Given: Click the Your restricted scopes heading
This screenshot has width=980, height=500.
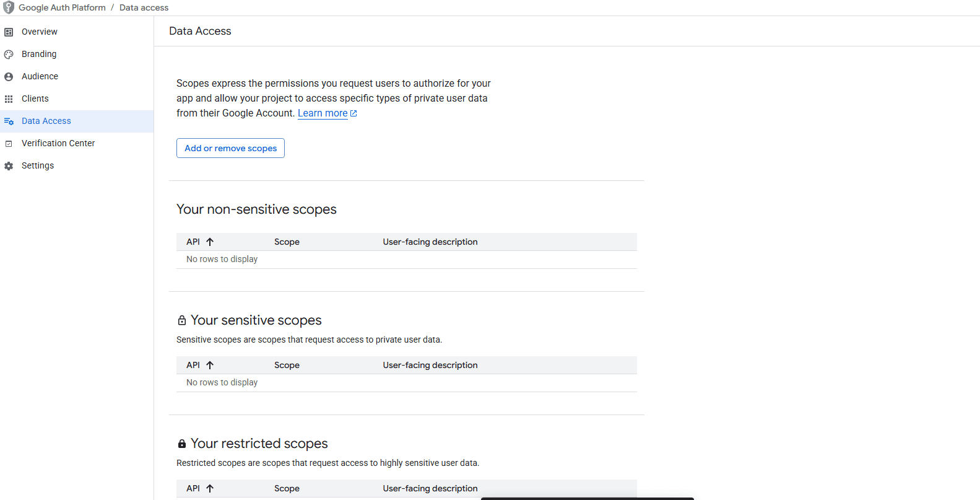Looking at the screenshot, I should click(x=259, y=444).
